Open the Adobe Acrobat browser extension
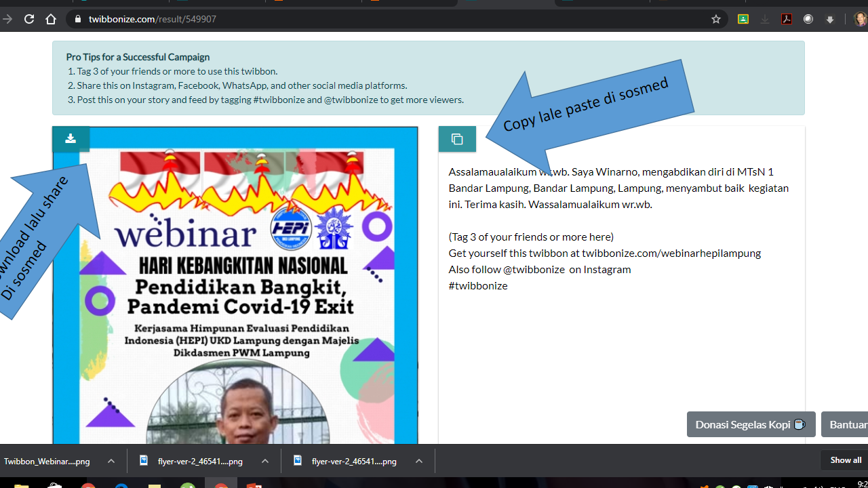The image size is (868, 488). (786, 19)
